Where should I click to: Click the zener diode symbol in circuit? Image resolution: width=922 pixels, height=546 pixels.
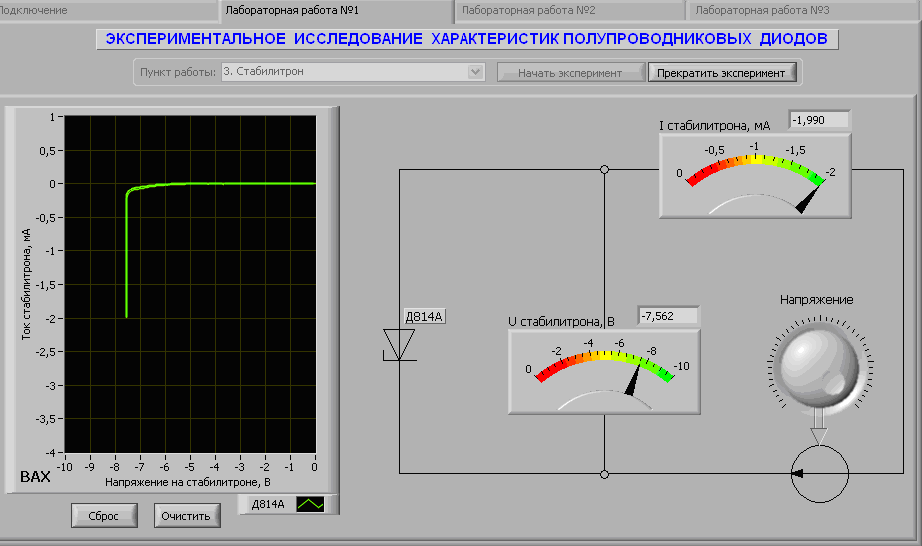coord(402,344)
